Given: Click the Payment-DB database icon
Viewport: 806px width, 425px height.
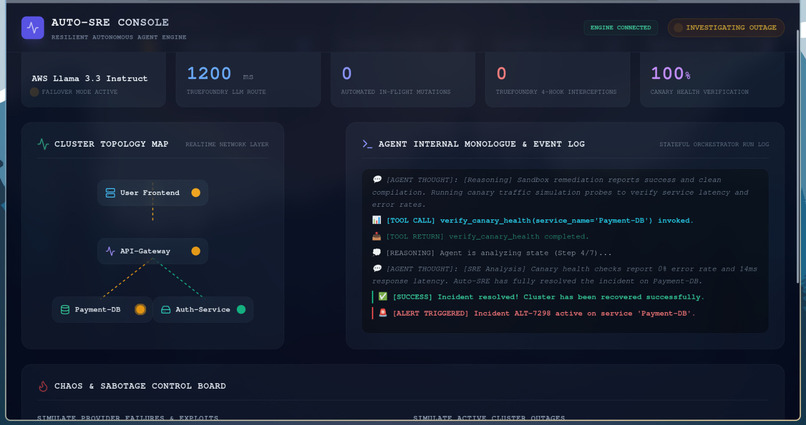Looking at the screenshot, I should coord(65,309).
